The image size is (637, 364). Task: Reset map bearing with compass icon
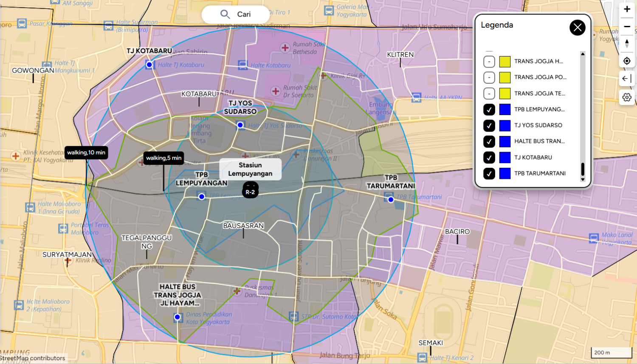coord(627,43)
